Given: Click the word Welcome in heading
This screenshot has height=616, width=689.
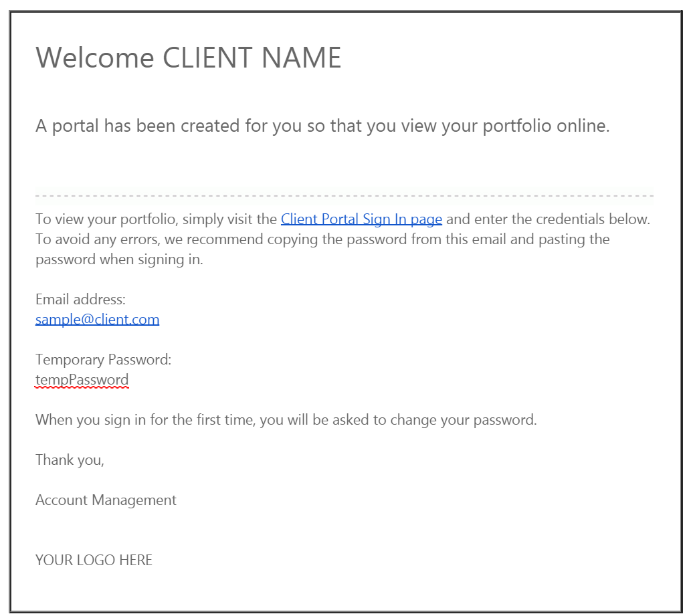Looking at the screenshot, I should [94, 58].
